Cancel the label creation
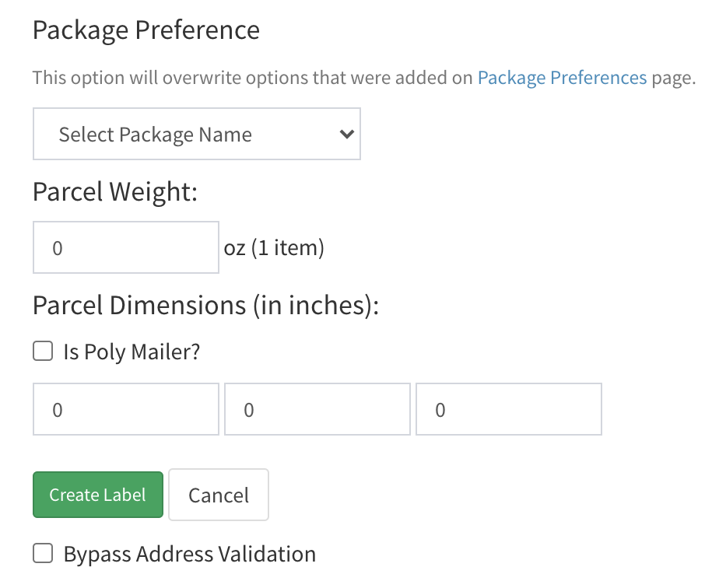The width and height of the screenshot is (719, 588). click(219, 495)
